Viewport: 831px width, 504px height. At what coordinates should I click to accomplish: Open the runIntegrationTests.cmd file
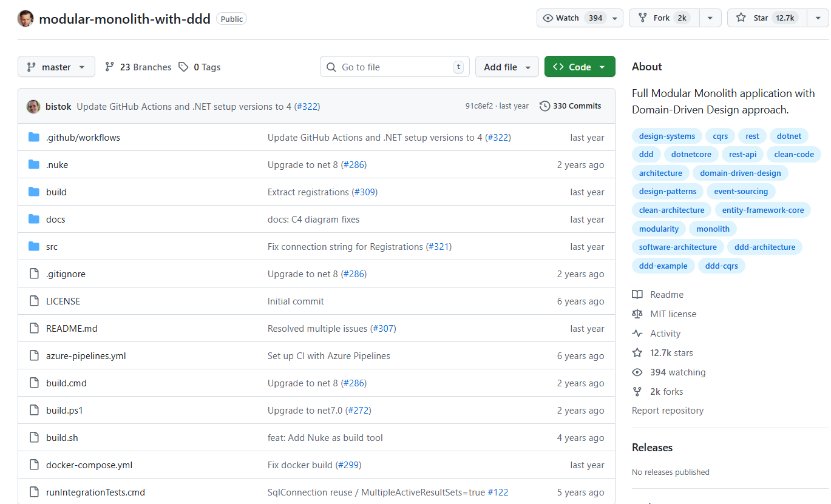95,492
